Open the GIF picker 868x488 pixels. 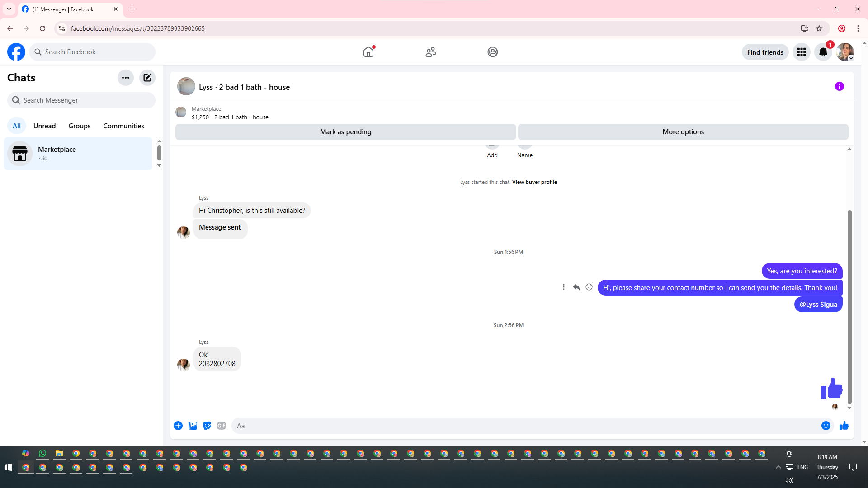pyautogui.click(x=221, y=426)
